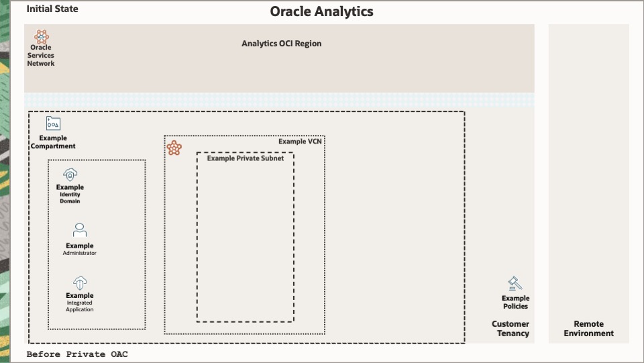The height and width of the screenshot is (363, 644).
Task: Click the Example Policies gavel icon
Action: [x=515, y=284]
